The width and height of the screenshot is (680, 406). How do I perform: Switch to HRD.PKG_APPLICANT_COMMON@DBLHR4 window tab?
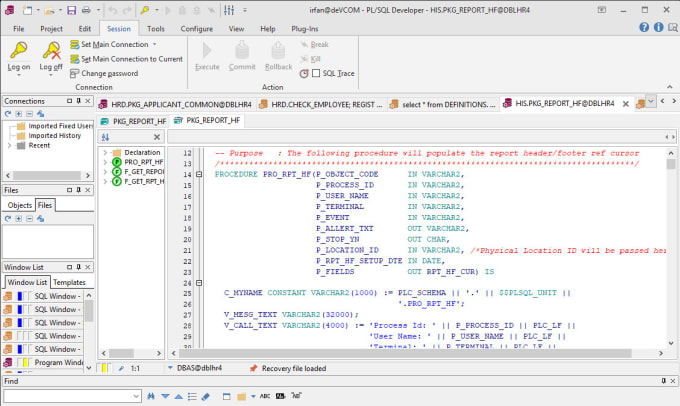coord(176,105)
